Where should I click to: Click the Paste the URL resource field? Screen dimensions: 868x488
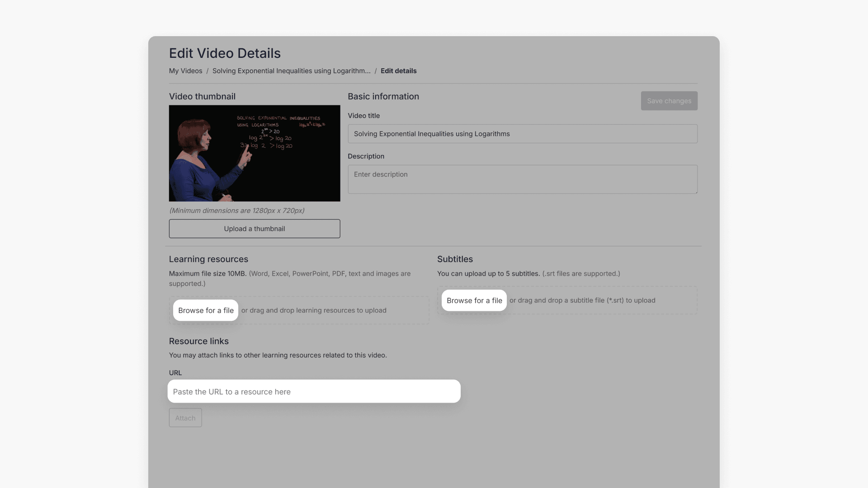click(x=314, y=391)
